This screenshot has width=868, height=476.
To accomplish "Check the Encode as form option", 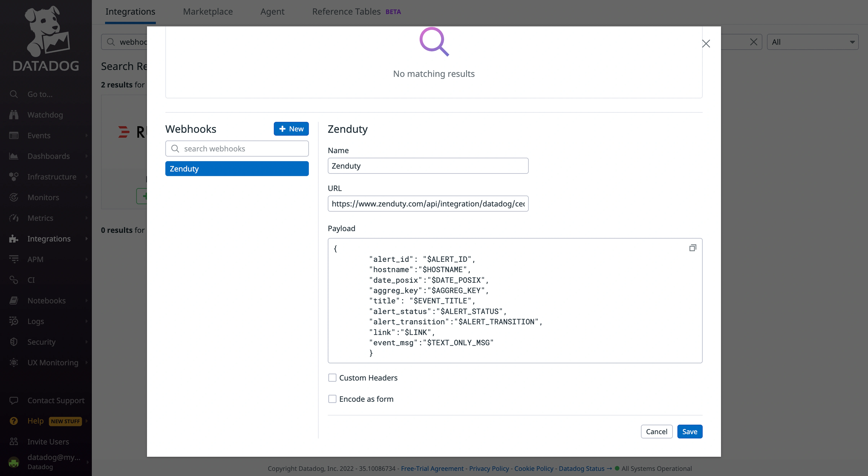I will click(x=332, y=399).
